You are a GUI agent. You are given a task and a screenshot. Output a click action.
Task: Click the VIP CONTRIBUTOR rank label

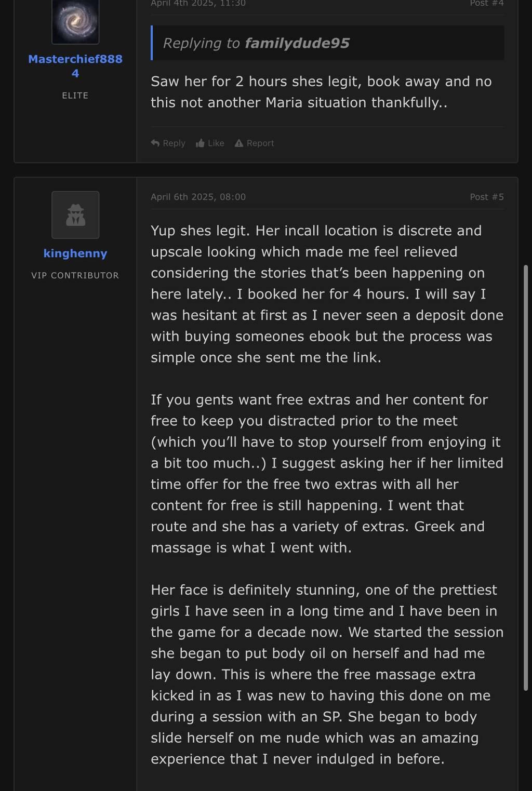(x=75, y=275)
